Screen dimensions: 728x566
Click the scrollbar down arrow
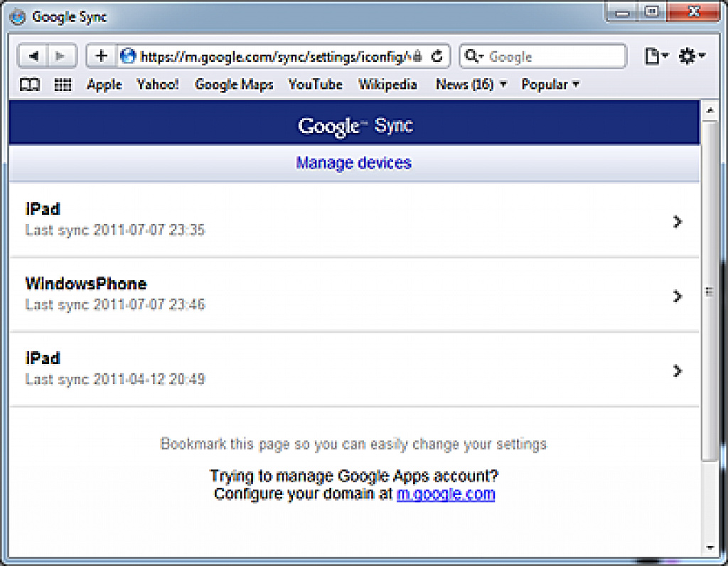(x=710, y=548)
